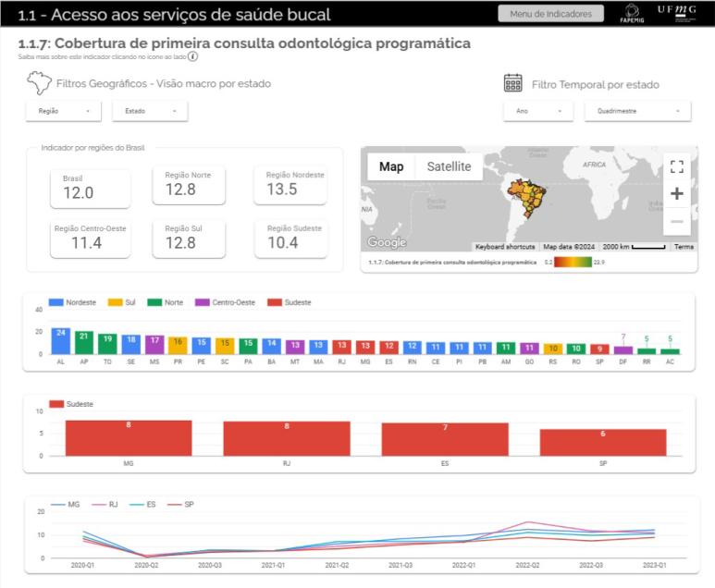Open the Quadrimestre dropdown filter
715x588 pixels.
pos(637,111)
